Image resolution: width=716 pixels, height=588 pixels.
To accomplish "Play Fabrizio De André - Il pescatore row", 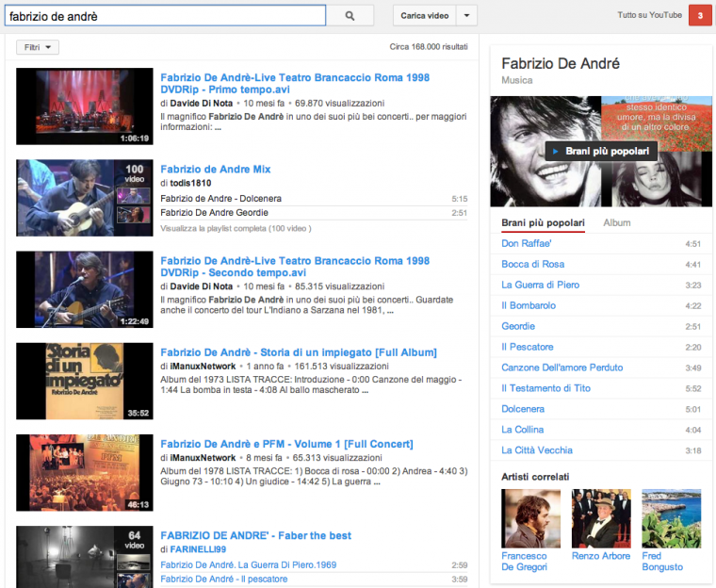I will [314, 579].
